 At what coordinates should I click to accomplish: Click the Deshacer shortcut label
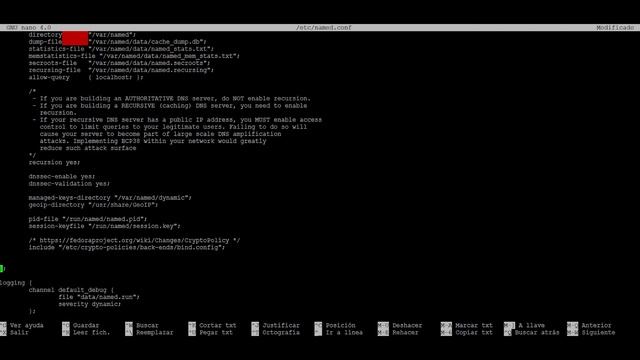pos(407,325)
